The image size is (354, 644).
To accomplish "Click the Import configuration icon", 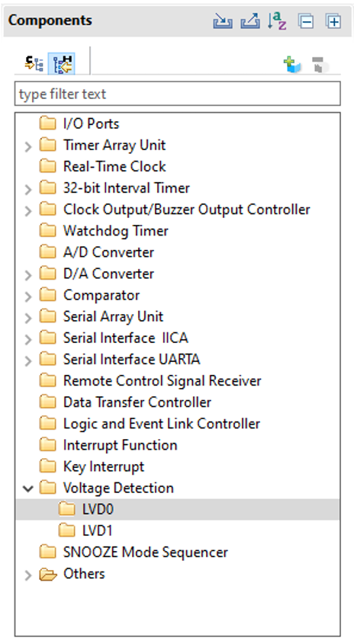I will coord(223,21).
